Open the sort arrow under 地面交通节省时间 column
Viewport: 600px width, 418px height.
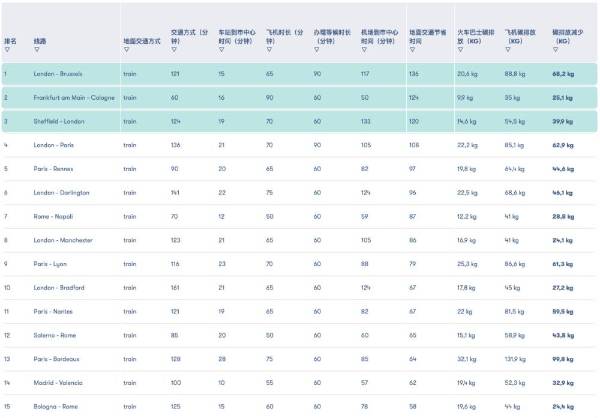tap(412, 50)
